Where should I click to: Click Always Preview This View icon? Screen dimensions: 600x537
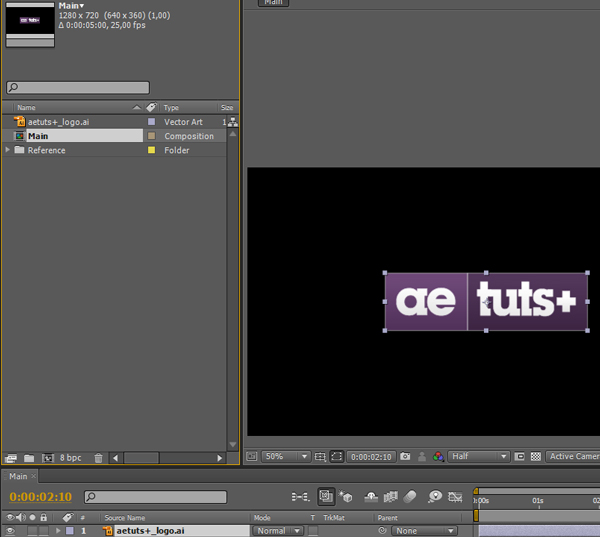click(x=251, y=456)
